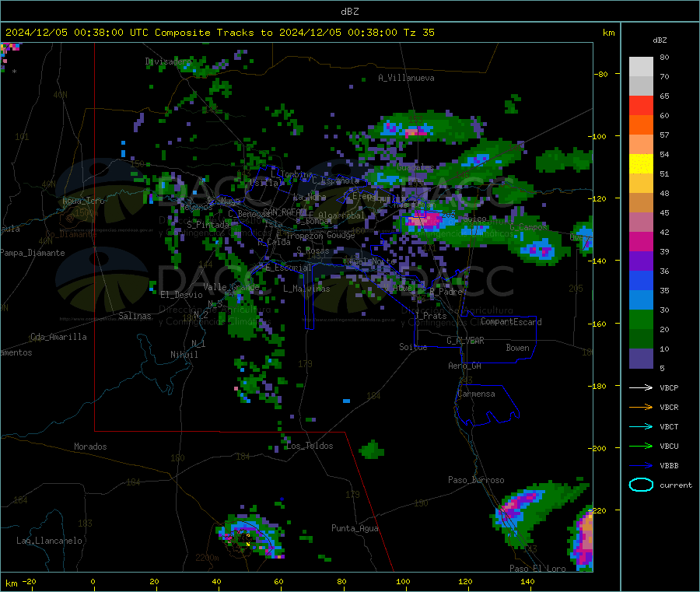Viewport: 700px width, 592px height.
Task: Click the 'VBCR' legend label
Action: tap(669, 407)
